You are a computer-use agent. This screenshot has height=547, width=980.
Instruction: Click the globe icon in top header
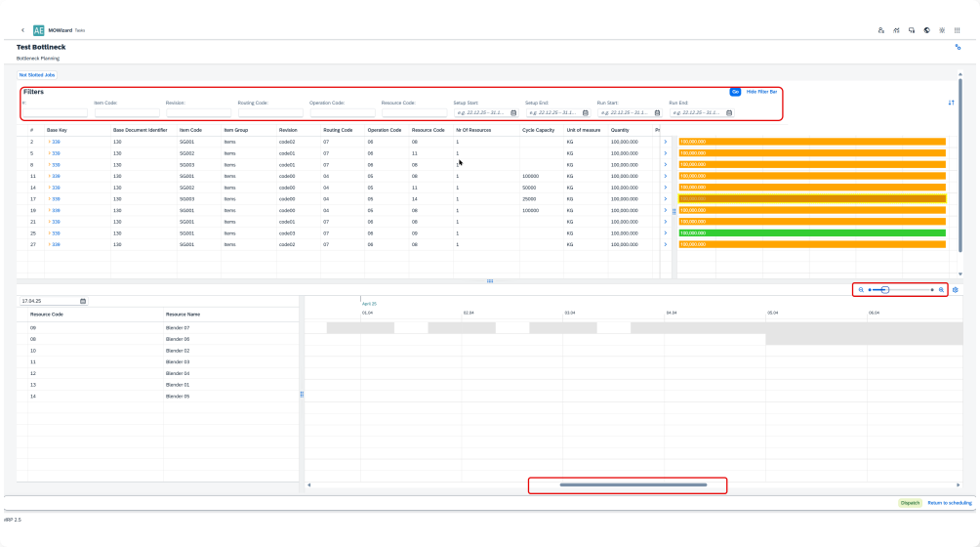pos(925,30)
